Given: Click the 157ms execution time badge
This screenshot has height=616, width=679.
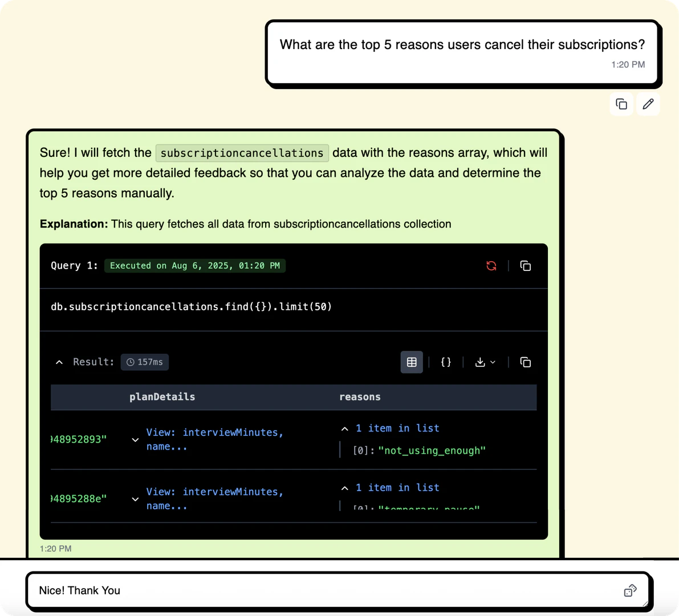Looking at the screenshot, I should coord(144,362).
